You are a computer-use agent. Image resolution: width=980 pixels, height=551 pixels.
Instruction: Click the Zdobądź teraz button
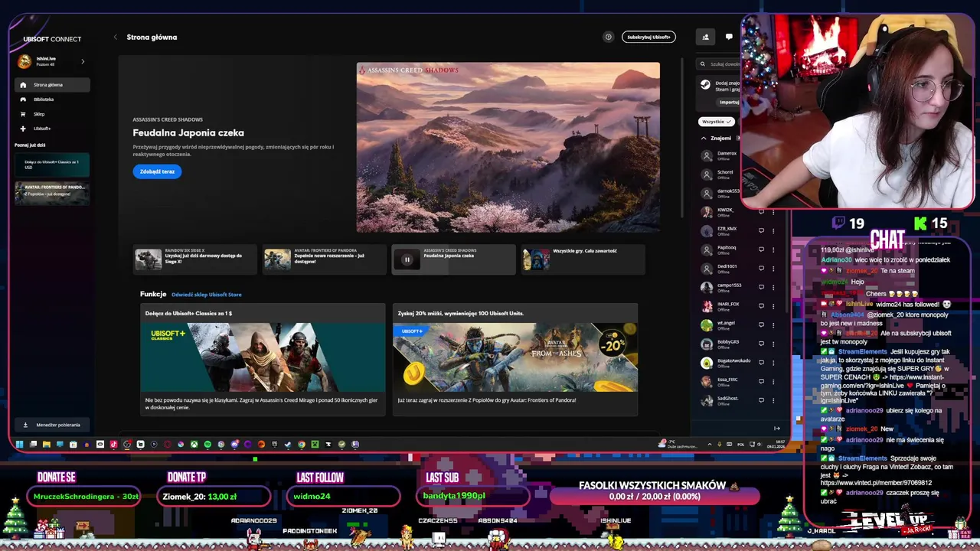(157, 171)
